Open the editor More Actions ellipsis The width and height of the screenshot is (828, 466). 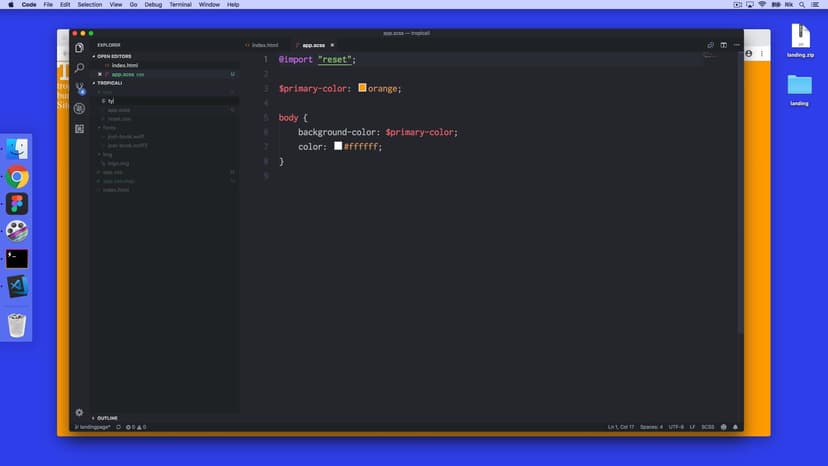[735, 45]
